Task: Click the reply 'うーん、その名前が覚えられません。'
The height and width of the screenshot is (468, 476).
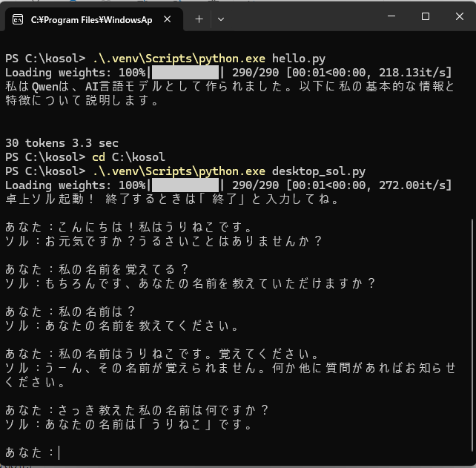Action: [x=156, y=368]
